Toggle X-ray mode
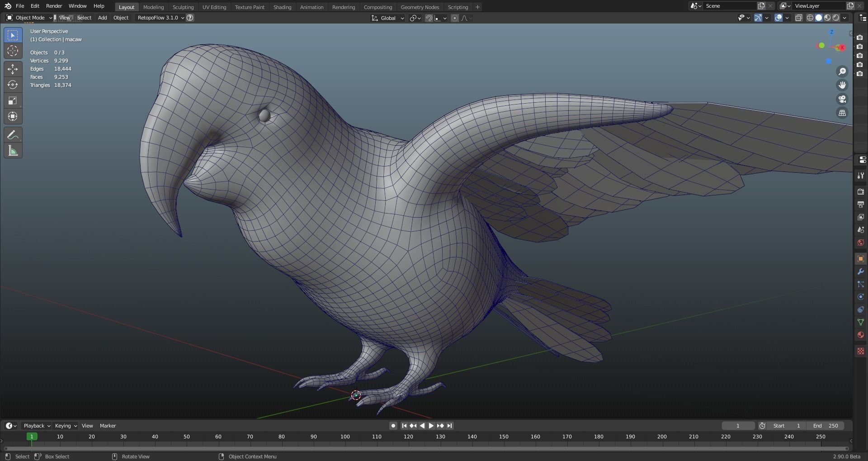868x461 pixels. [x=799, y=18]
